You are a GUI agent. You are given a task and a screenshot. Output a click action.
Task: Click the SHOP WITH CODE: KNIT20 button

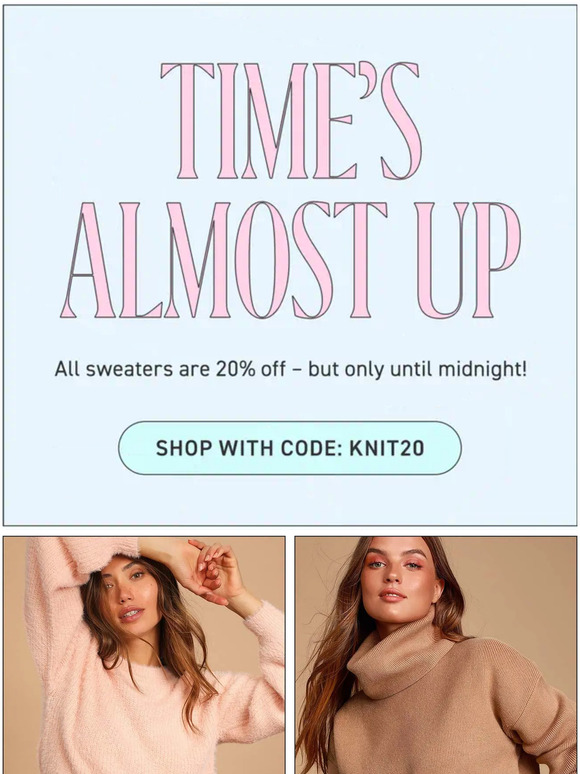tap(290, 448)
